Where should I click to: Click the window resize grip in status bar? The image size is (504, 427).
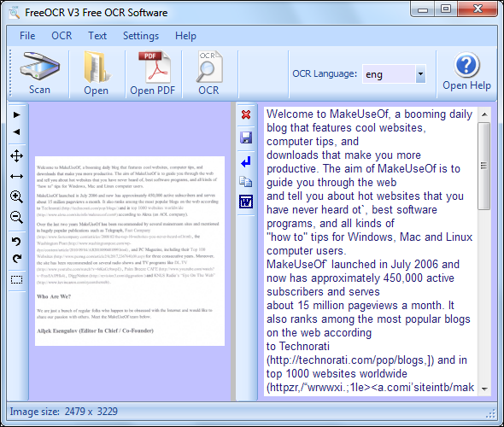coord(491,414)
